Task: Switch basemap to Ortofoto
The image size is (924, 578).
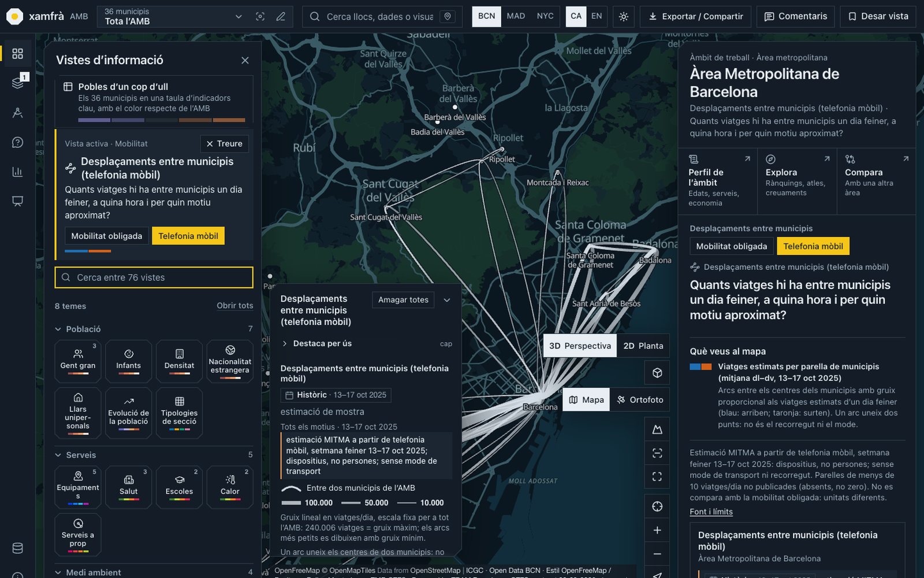Action: [x=640, y=399]
